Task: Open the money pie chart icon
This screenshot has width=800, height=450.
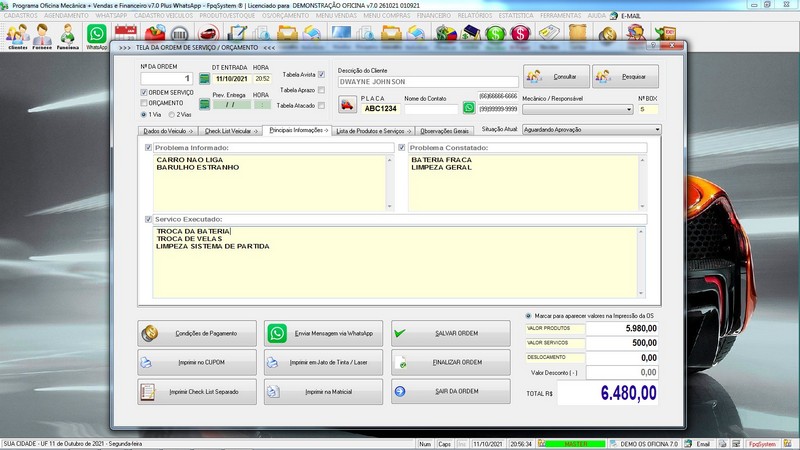Action: pyautogui.click(x=445, y=33)
